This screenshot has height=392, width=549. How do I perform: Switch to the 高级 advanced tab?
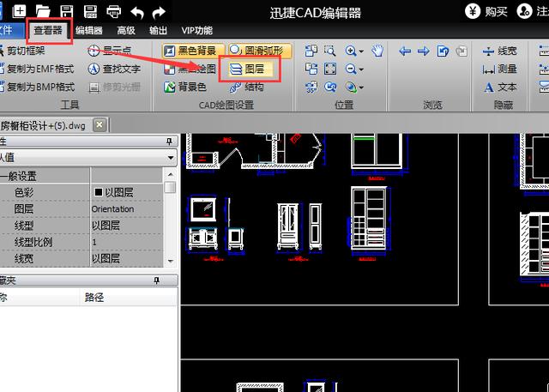tap(126, 31)
